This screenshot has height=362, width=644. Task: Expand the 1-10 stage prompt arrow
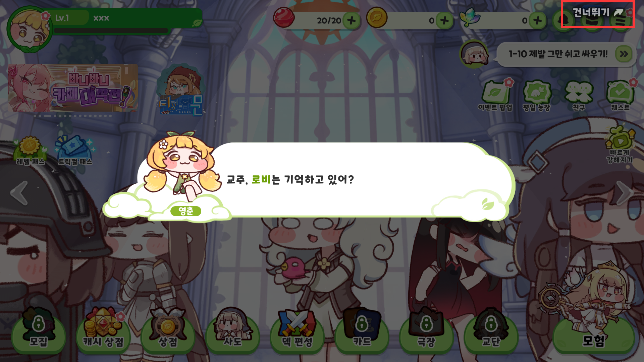[624, 54]
